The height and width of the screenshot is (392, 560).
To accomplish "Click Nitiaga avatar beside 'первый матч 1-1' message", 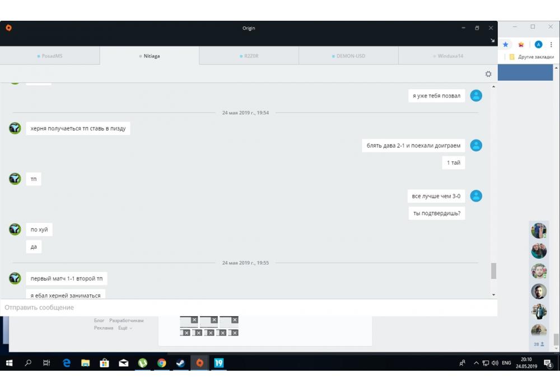I will tap(15, 278).
